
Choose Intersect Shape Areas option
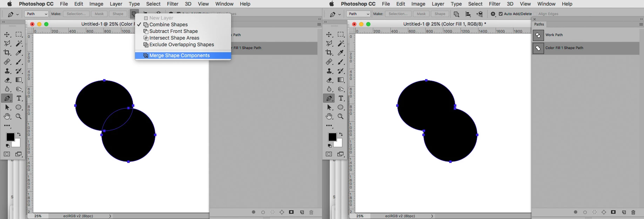[x=183, y=38]
